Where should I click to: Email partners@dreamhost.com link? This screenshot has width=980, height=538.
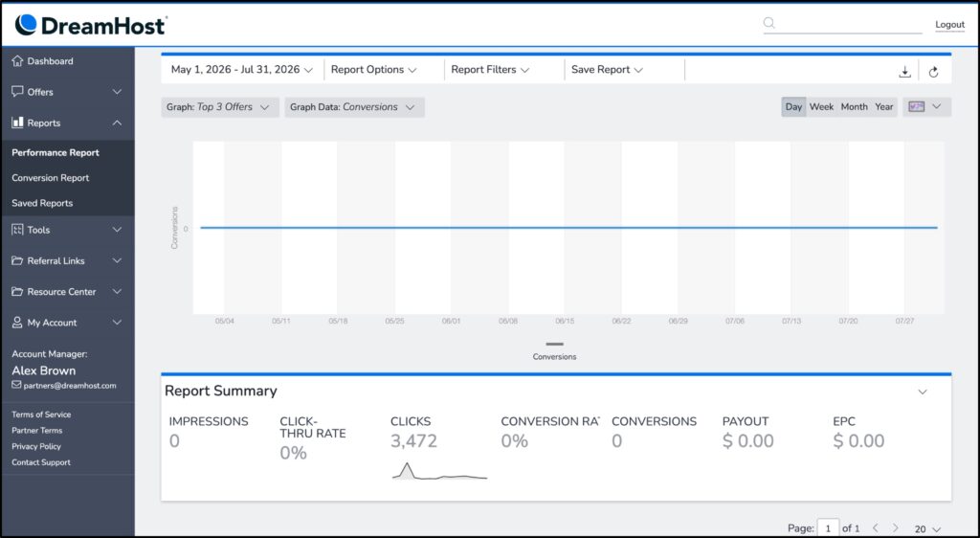69,386
